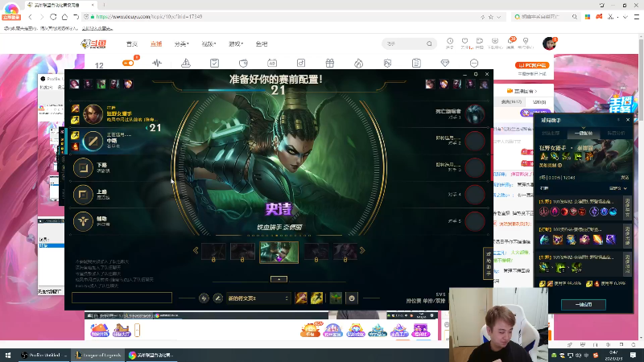Image resolution: width=644 pixels, height=362 pixels.
Task: Select the 狂野女猎手 teammate row
Action: [119, 113]
